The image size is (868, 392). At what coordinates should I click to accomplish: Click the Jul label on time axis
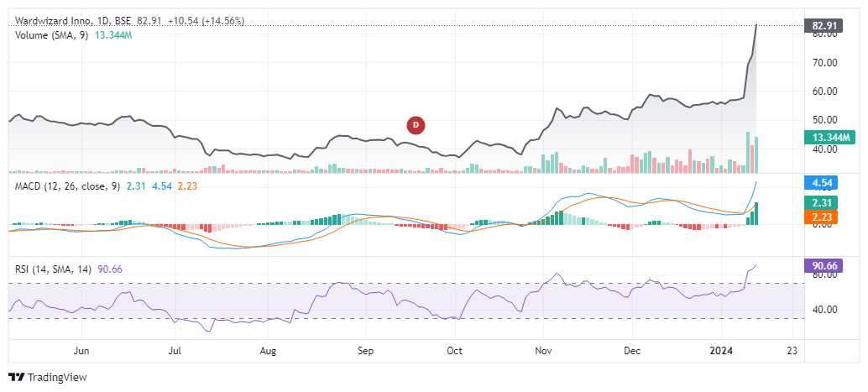pos(175,351)
